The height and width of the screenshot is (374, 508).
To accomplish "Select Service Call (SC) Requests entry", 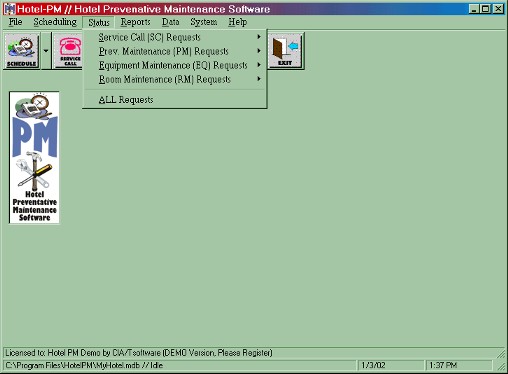I will pos(175,37).
